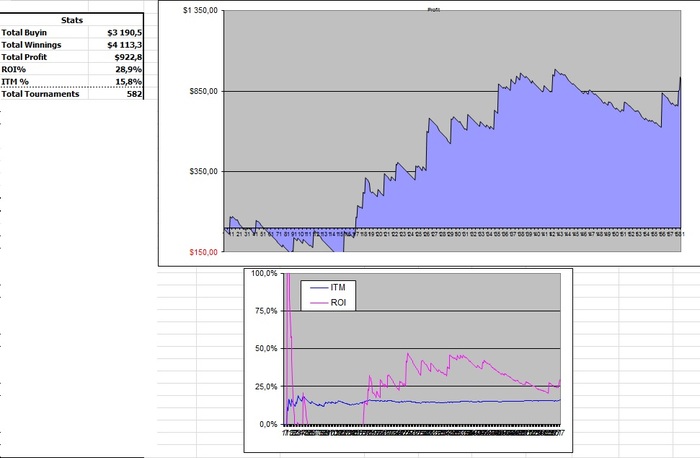Viewport: 700px width, 458px height.
Task: Click the red $150,00 axis label
Action: click(204, 252)
